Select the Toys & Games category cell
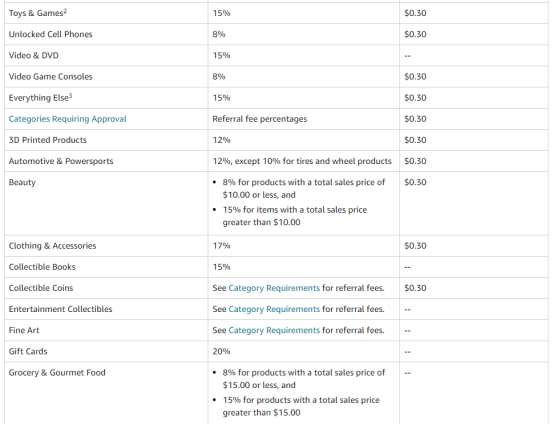Screen dimensions: 554x424 click(106, 13)
